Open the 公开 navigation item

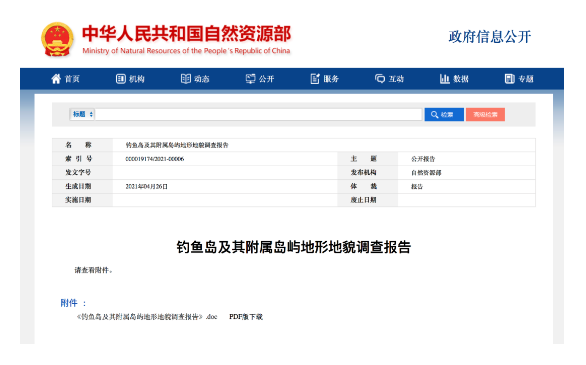[x=260, y=79]
